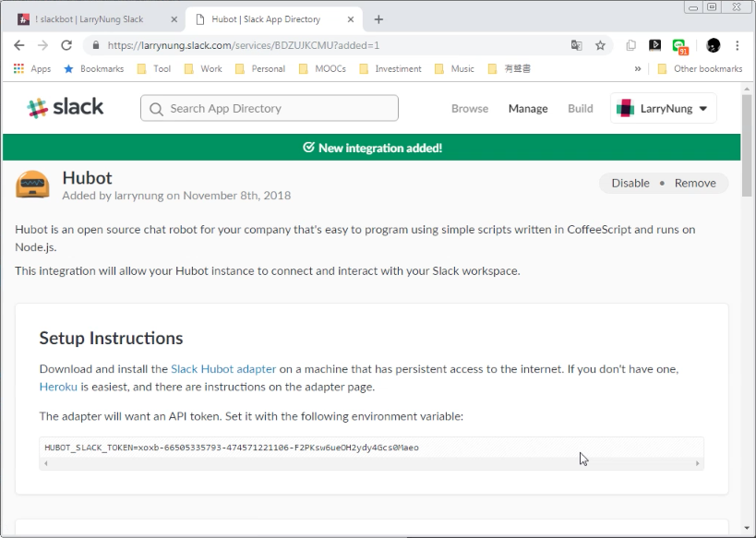Viewport: 756px width, 538px height.
Task: Open the Other bookmarks folder
Action: 700,68
